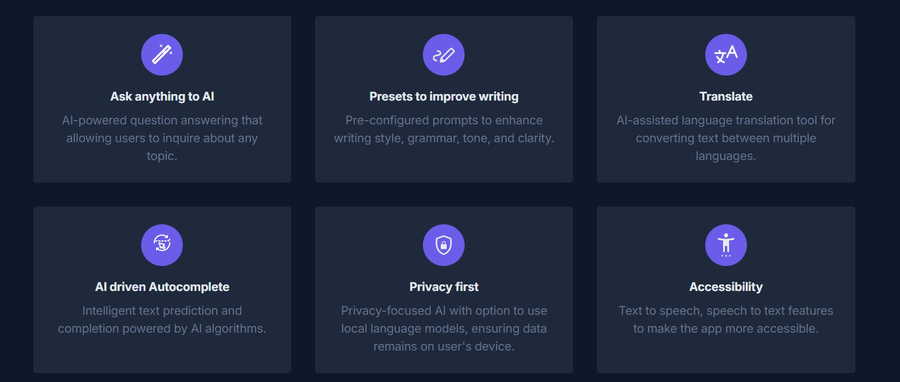Click the intelligent text prediction description
The width and height of the screenshot is (900, 382).
(x=162, y=319)
